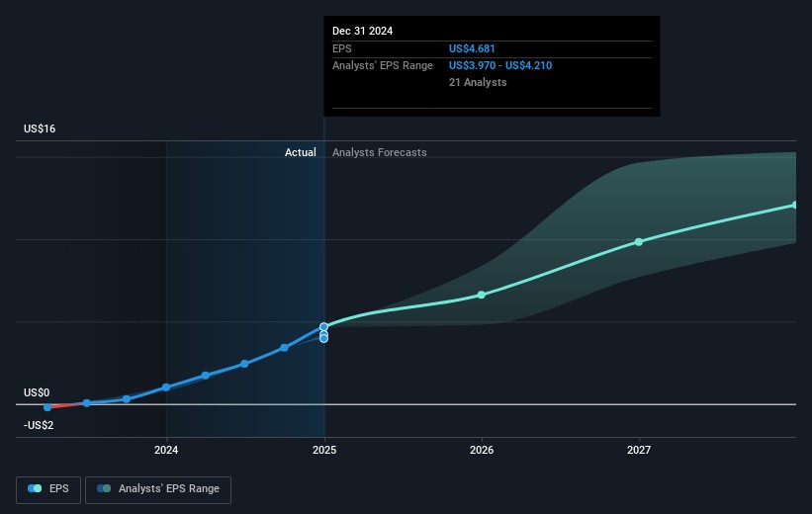Toggle the Analysts' EPS Range legend label

(168, 488)
